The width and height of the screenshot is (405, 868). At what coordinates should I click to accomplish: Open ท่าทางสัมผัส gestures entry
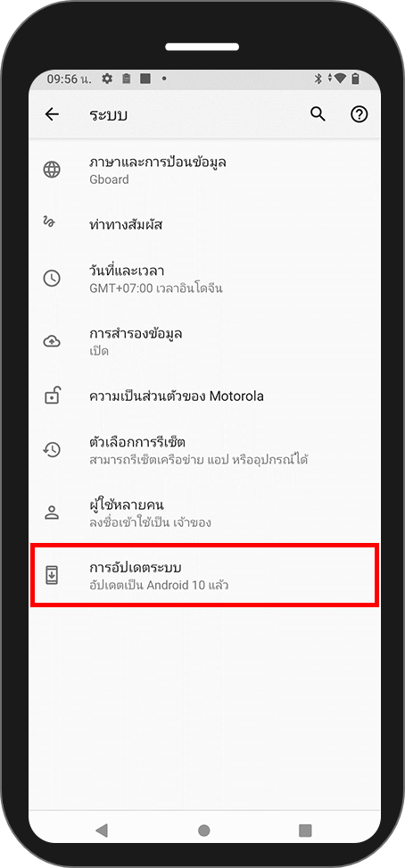click(x=204, y=225)
